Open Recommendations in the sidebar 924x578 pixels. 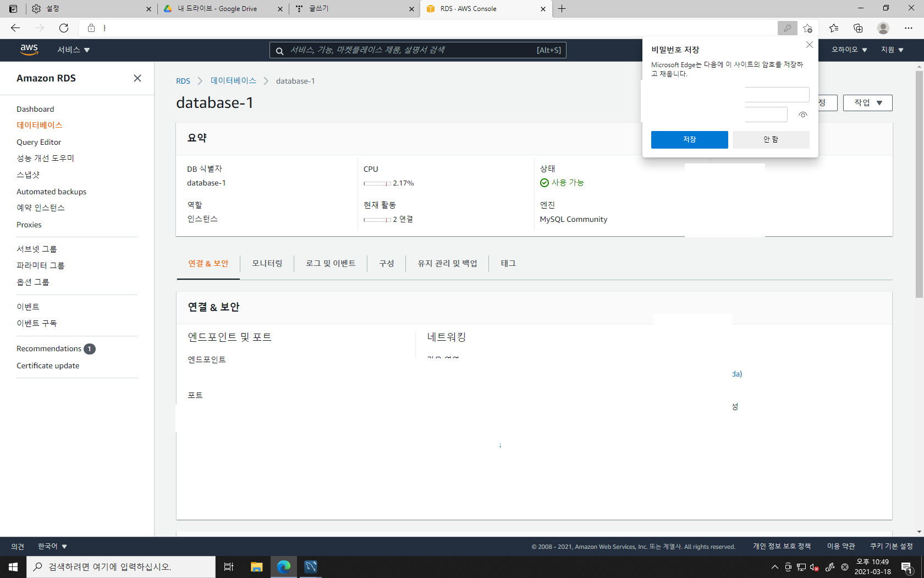(x=49, y=348)
